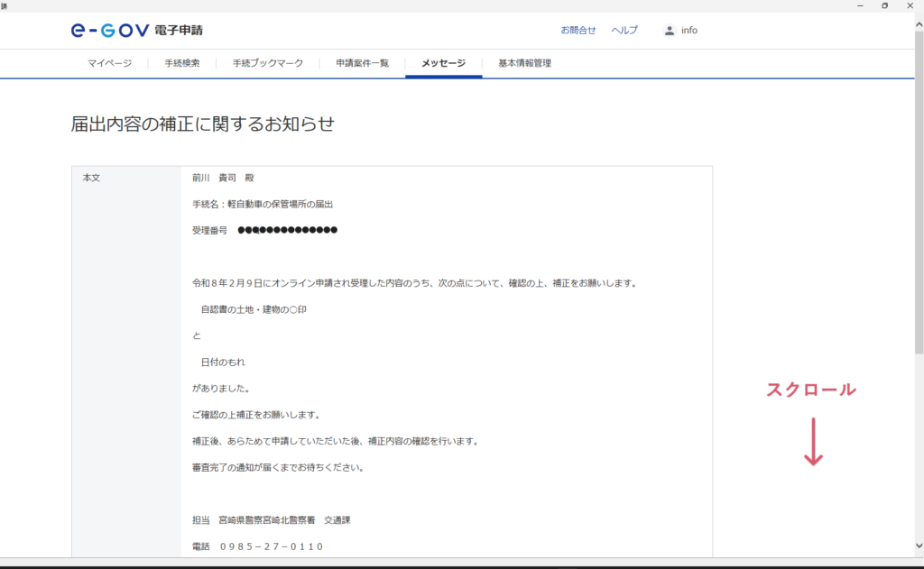Open the 申請案件一覧 tab
This screenshot has height=569, width=924.
click(x=362, y=64)
